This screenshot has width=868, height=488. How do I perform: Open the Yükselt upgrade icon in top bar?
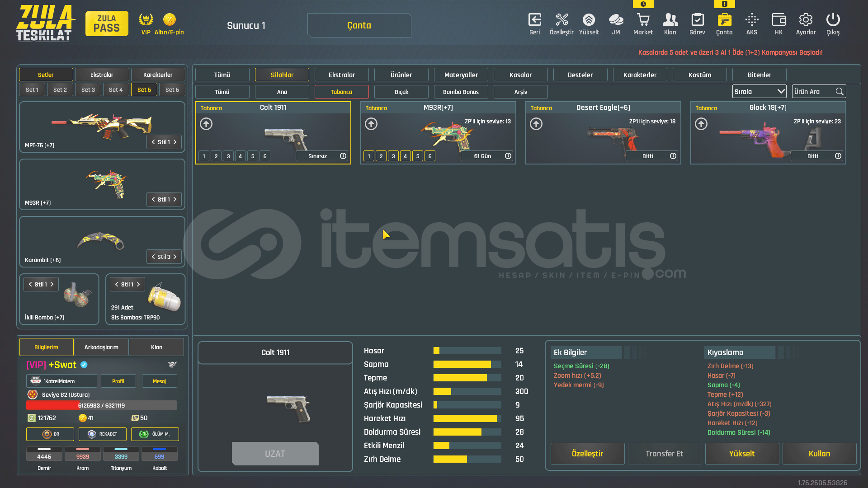coord(589,20)
